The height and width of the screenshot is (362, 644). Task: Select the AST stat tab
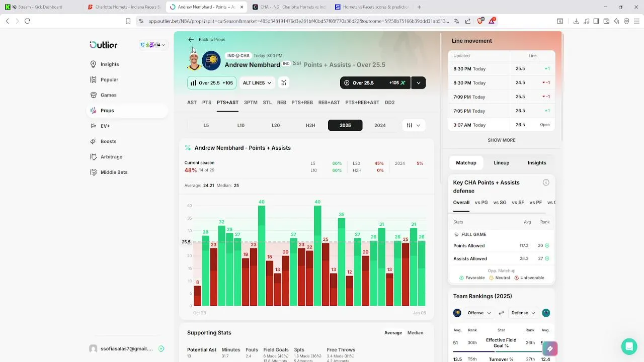pos(192,103)
